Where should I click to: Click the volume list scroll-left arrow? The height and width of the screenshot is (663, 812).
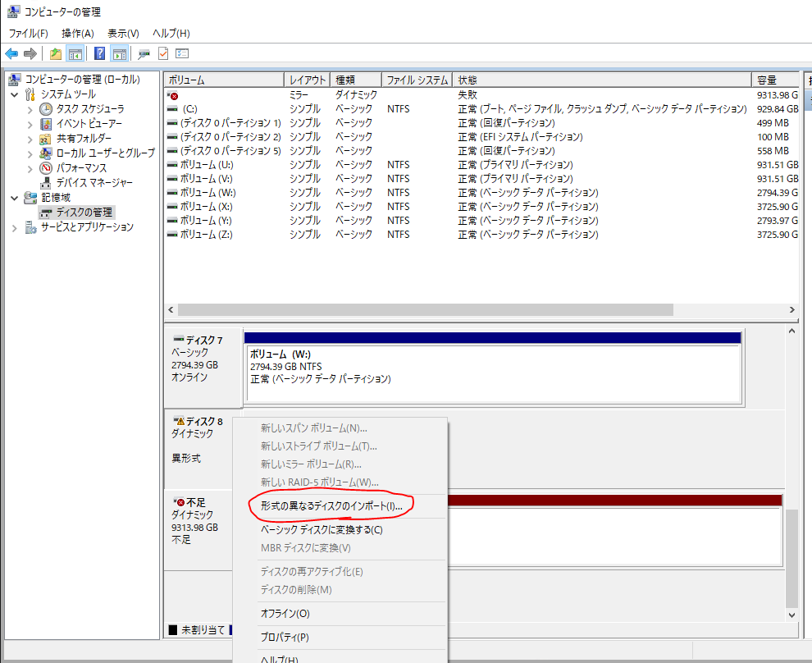171,309
